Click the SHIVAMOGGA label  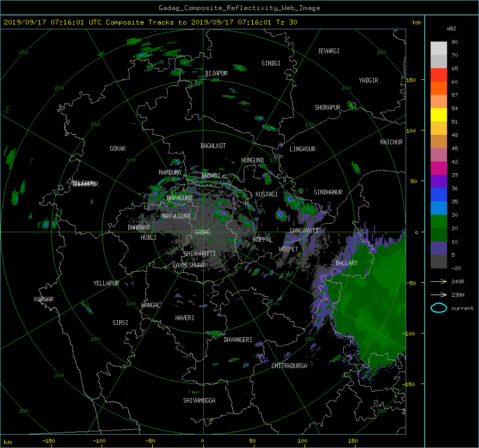click(199, 401)
